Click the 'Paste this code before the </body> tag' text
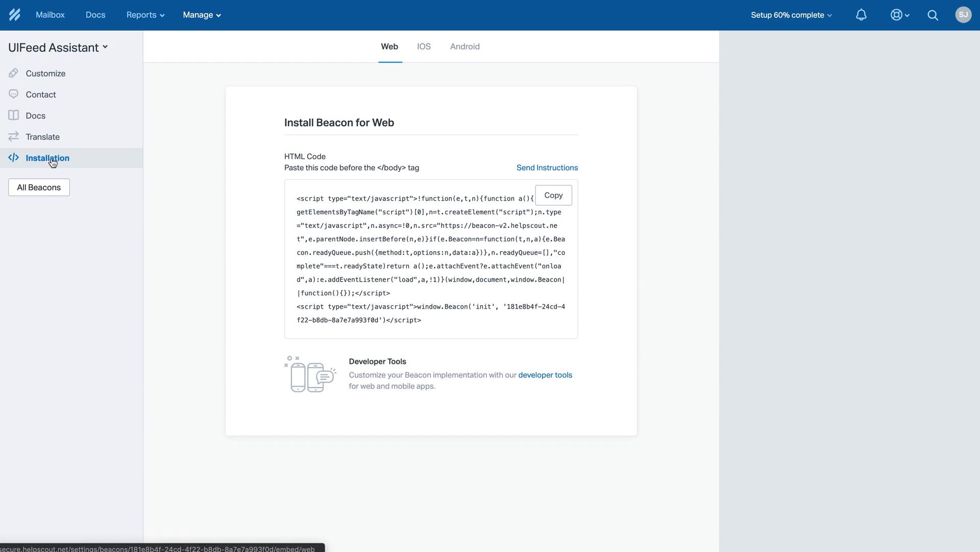This screenshot has width=980, height=552. 352,168
